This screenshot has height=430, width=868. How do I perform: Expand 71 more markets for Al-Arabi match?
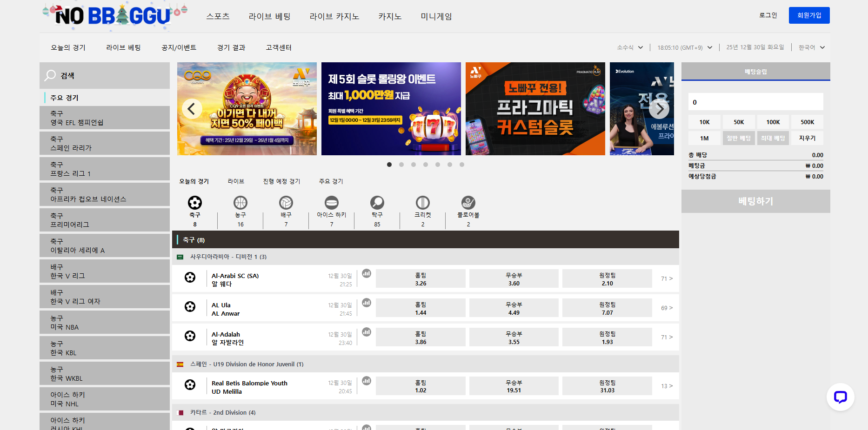(x=666, y=279)
